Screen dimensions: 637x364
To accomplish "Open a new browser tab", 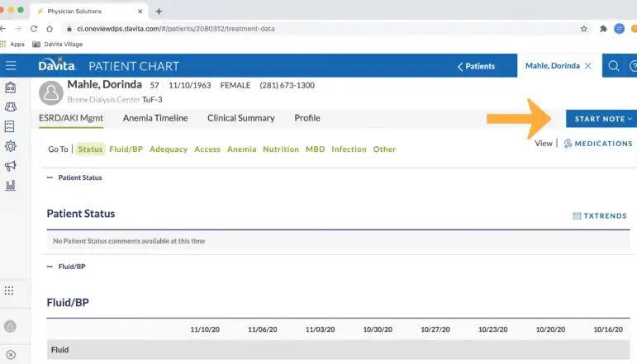I will (x=159, y=12).
